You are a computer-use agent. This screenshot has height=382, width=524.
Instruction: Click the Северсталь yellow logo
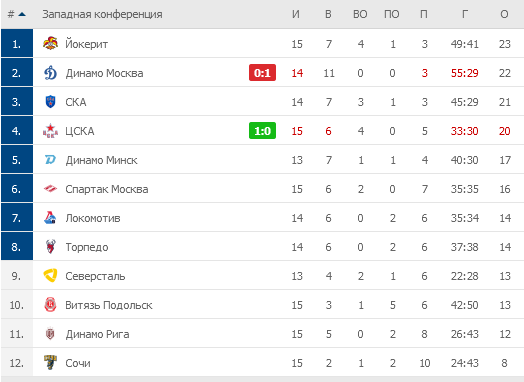pyautogui.click(x=50, y=276)
